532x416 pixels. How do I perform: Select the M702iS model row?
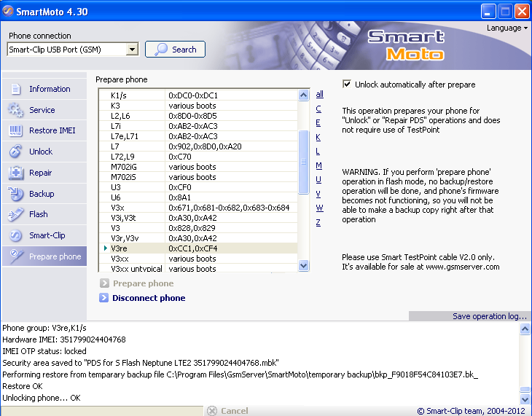click(198, 177)
